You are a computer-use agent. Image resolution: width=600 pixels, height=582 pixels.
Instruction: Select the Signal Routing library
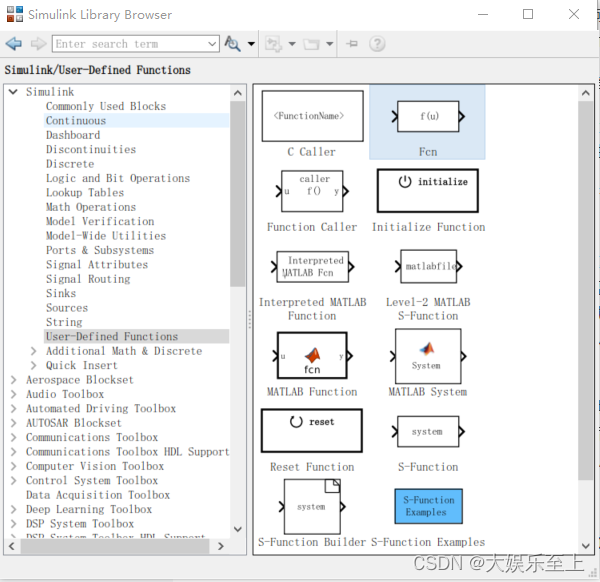(88, 279)
